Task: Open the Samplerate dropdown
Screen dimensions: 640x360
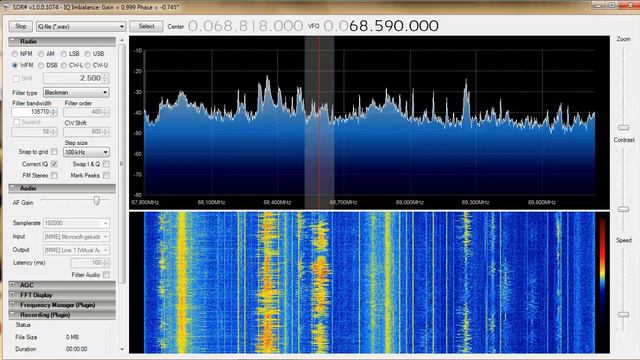Action: [76, 223]
